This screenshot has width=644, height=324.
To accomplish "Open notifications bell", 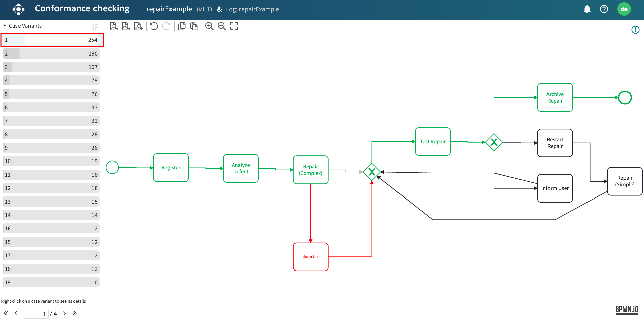I will pos(587,9).
